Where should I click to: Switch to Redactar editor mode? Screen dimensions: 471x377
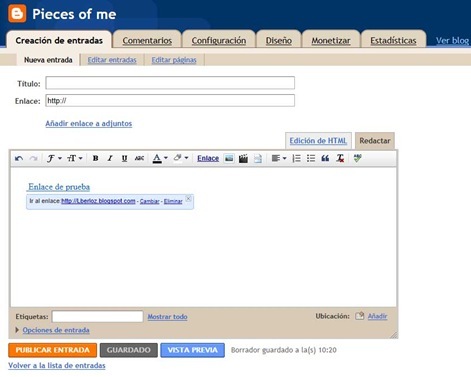(375, 141)
